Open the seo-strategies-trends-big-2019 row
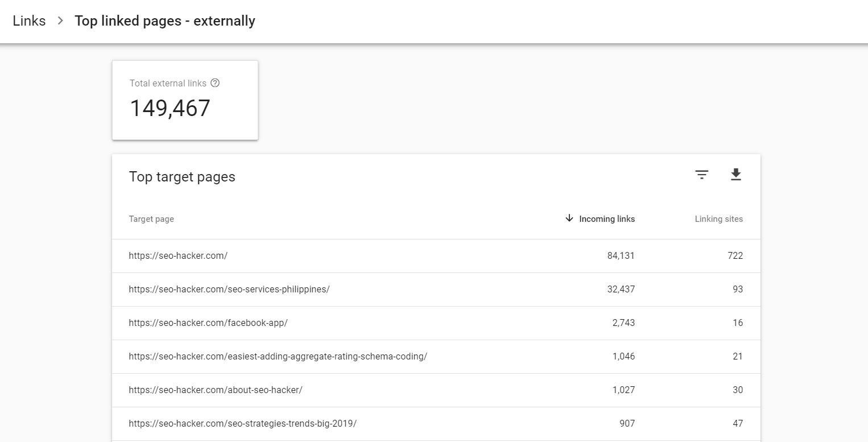This screenshot has width=868, height=442. tap(242, 424)
